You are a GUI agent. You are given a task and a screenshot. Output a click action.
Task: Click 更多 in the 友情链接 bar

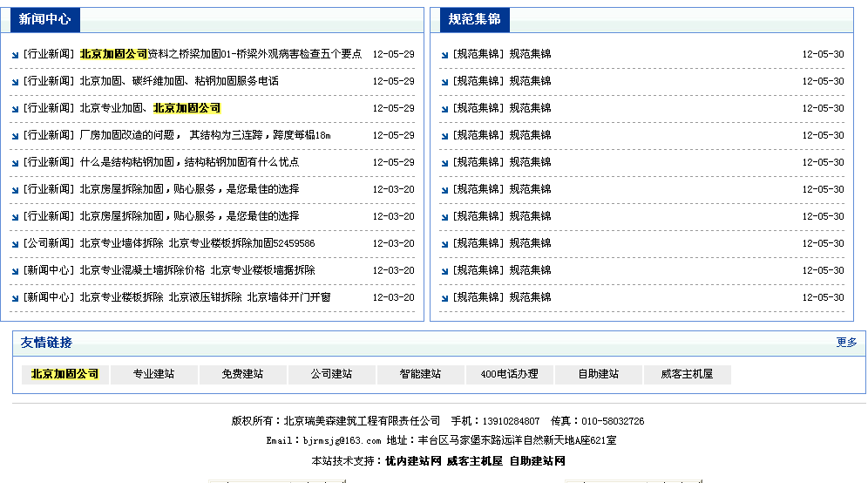pos(846,343)
